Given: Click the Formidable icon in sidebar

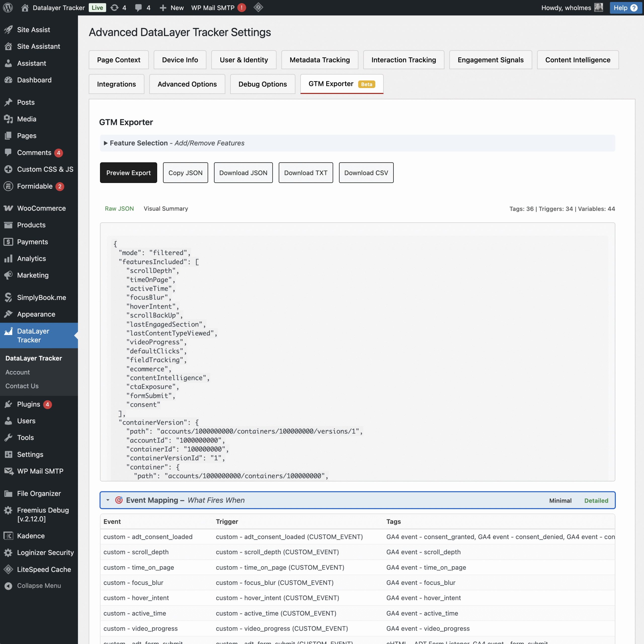Looking at the screenshot, I should click(8, 186).
